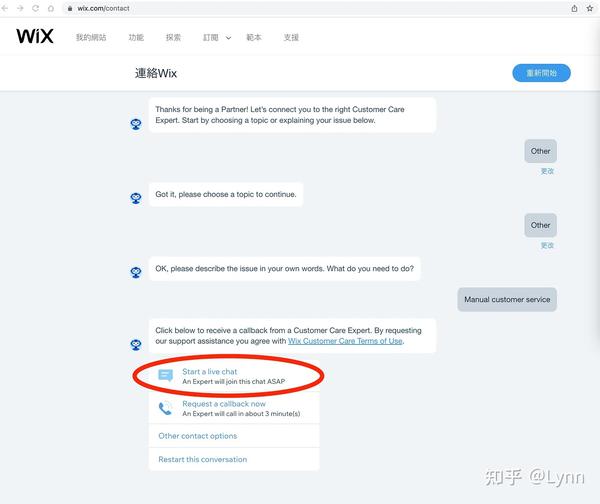Viewport: 600px width, 504px height.
Task: Reload the page with refresh icon
Action: 35,8
